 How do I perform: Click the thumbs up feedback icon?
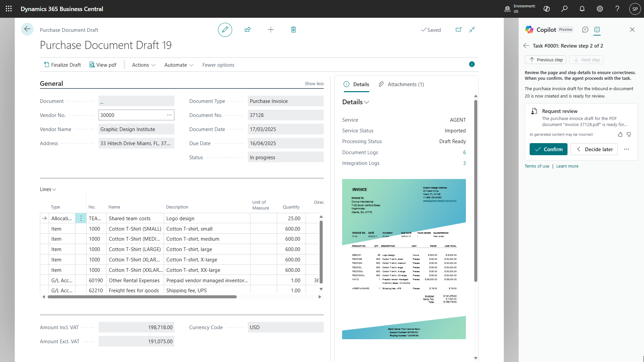click(620, 134)
